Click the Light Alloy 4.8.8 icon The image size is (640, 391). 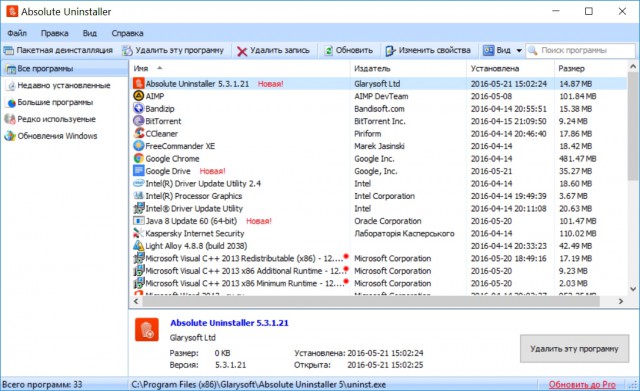pyautogui.click(x=139, y=246)
